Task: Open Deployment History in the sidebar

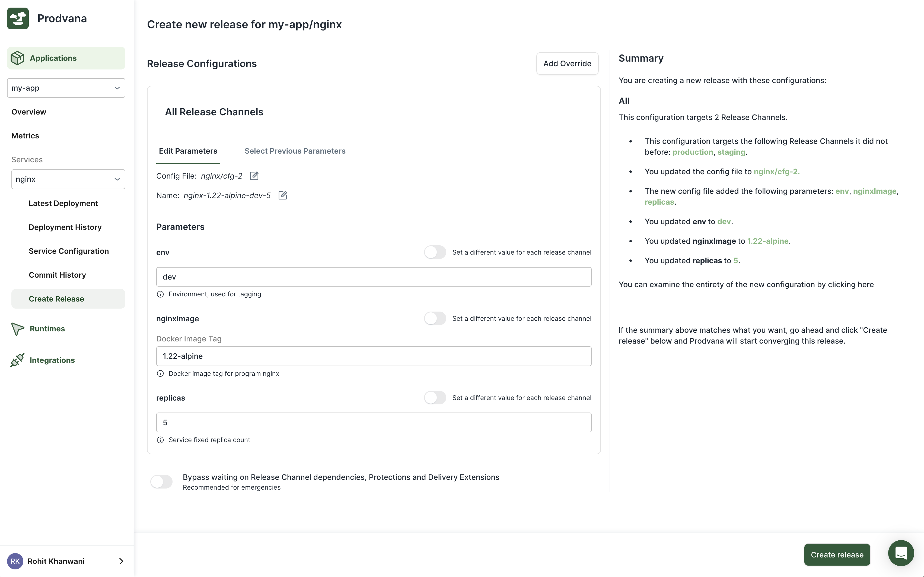Action: point(65,227)
